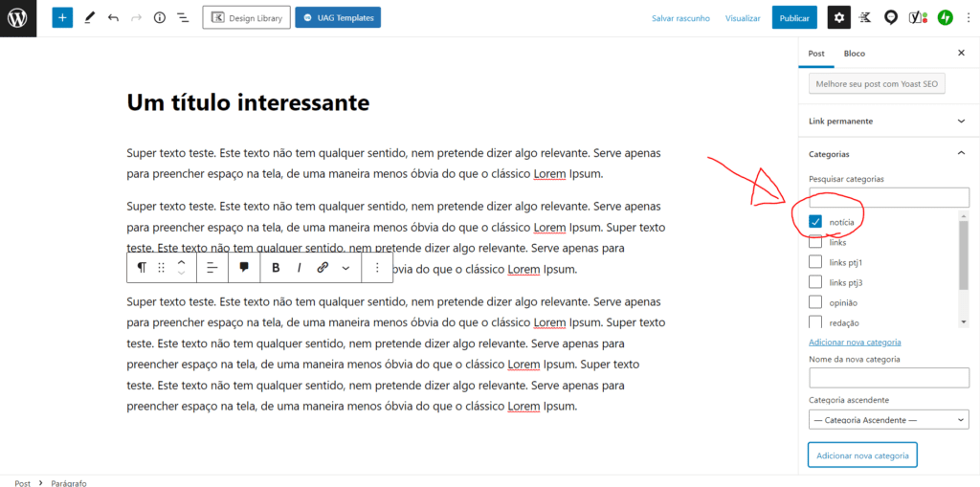Enable the opinião category checkbox

815,302
